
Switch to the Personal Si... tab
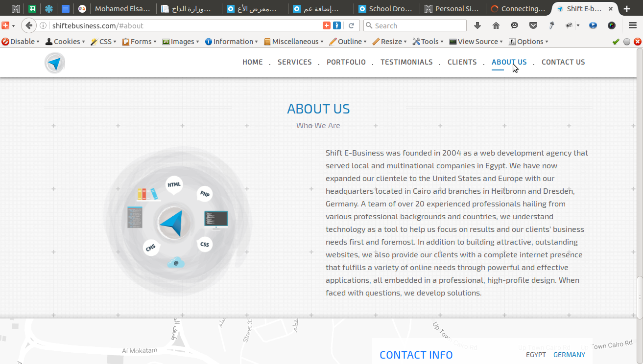tap(452, 9)
